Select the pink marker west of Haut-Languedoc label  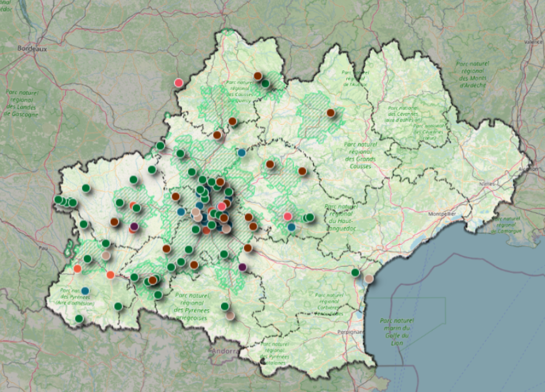pos(288,216)
